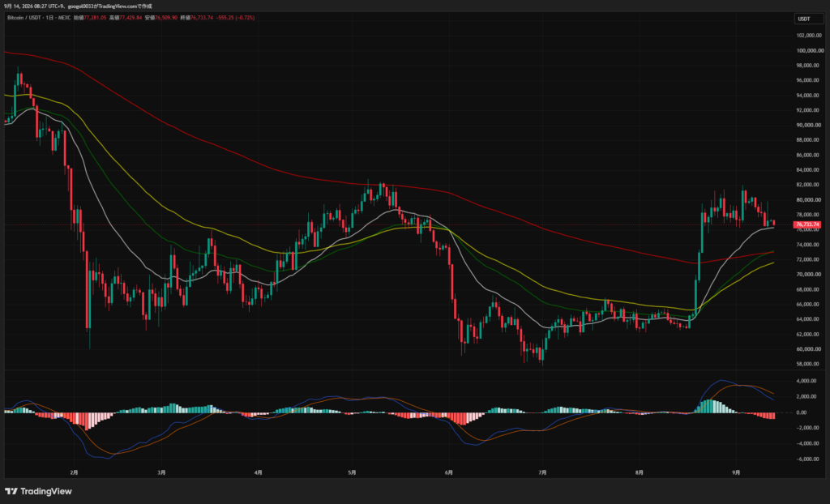The image size is (830, 504).
Task: Click the 100,000.00 price scale label
Action: click(810, 51)
